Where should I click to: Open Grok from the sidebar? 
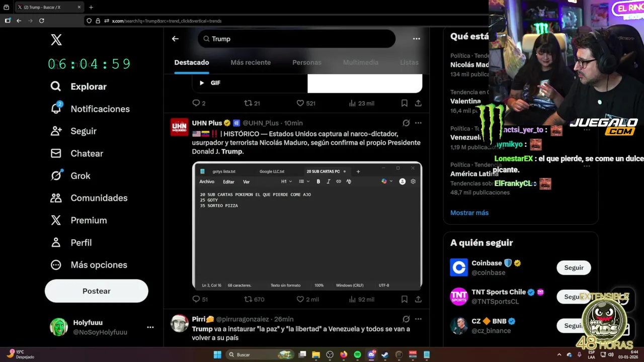click(x=70, y=175)
